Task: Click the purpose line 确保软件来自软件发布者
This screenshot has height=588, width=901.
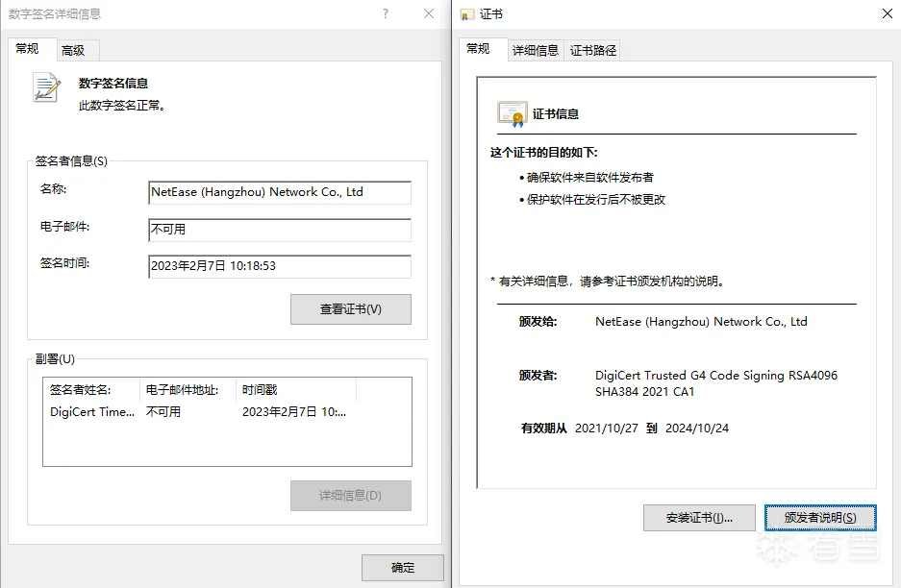Action: 589,178
